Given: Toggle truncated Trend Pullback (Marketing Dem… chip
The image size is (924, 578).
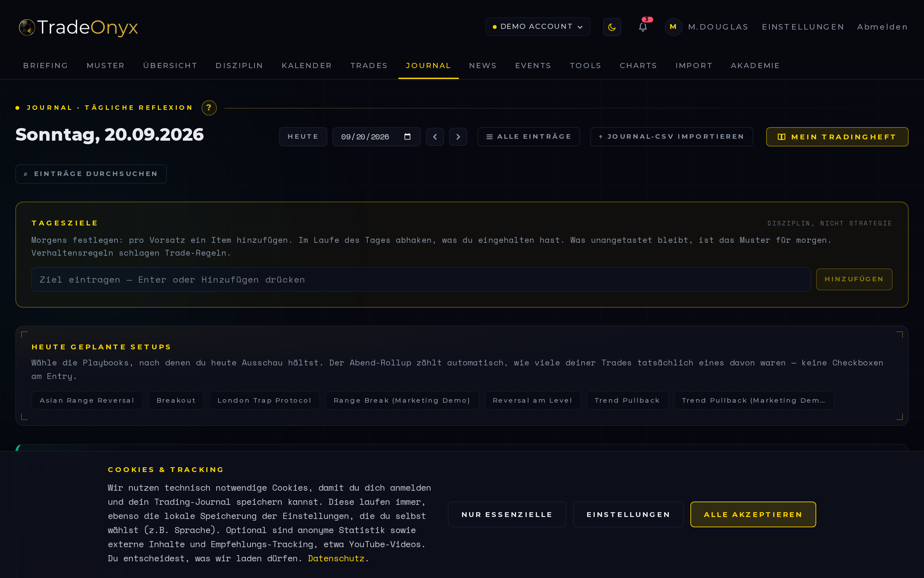Looking at the screenshot, I should (x=753, y=400).
